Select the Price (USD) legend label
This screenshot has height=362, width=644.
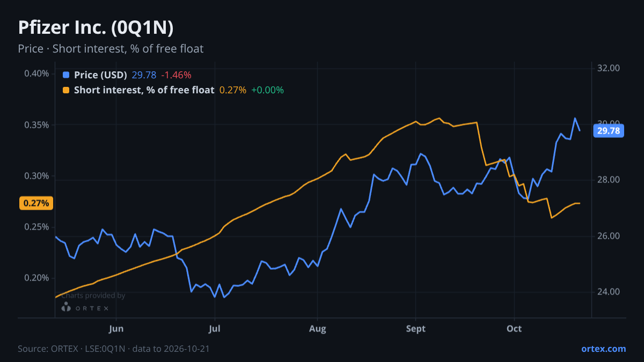[x=100, y=75]
